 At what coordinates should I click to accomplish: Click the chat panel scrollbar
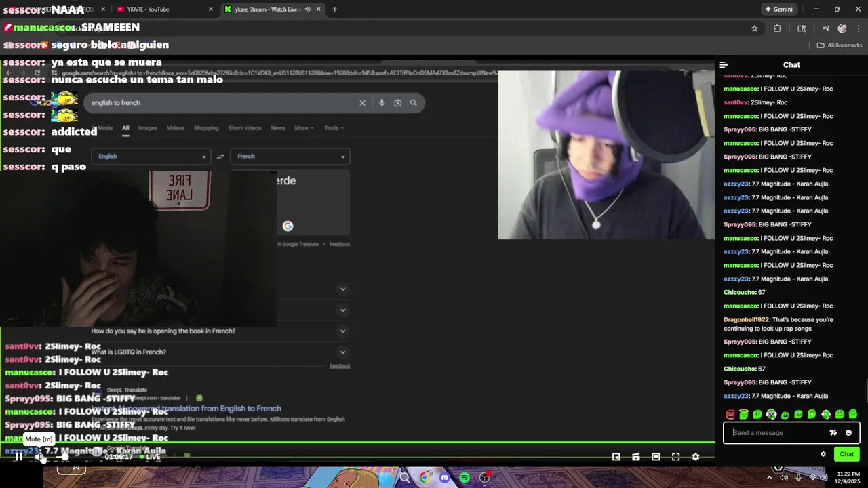[x=866, y=390]
